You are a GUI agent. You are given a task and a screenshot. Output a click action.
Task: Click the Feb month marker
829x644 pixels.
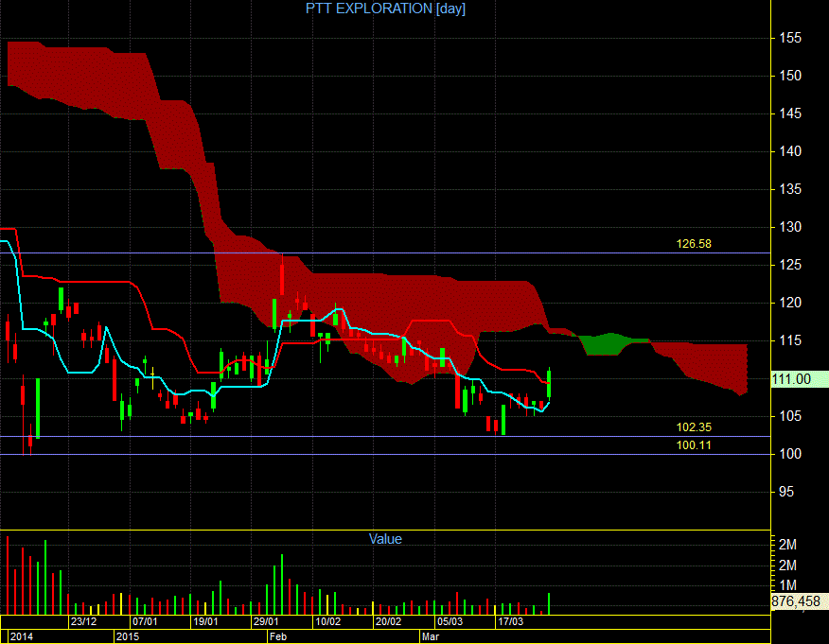coord(278,636)
